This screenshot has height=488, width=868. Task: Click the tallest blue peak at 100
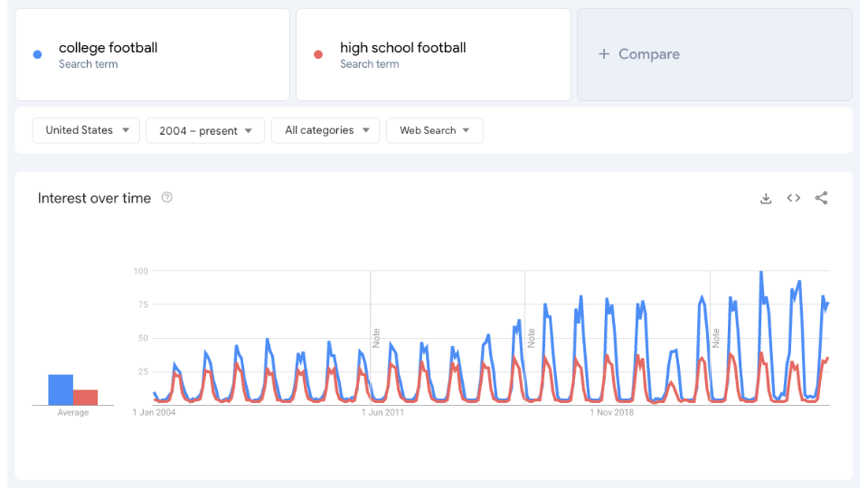pos(760,272)
